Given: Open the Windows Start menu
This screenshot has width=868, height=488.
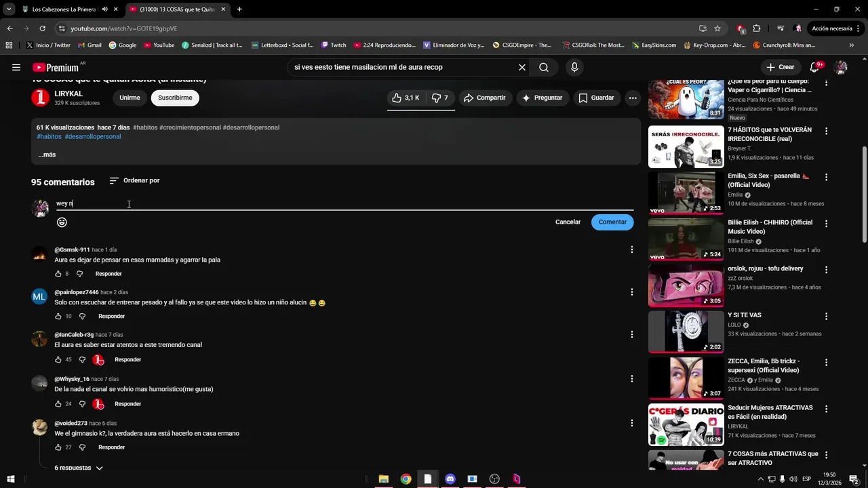Looking at the screenshot, I should pos(10,479).
